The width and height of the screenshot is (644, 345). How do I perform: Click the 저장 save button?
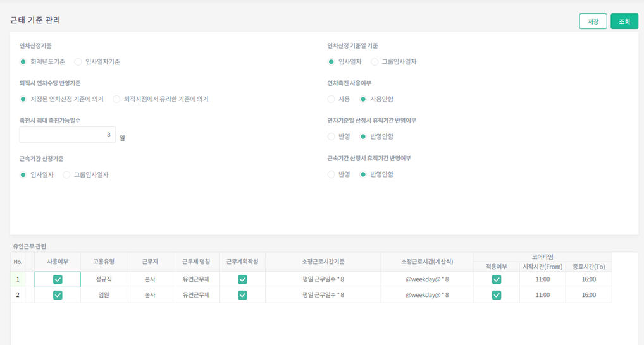[x=593, y=21]
